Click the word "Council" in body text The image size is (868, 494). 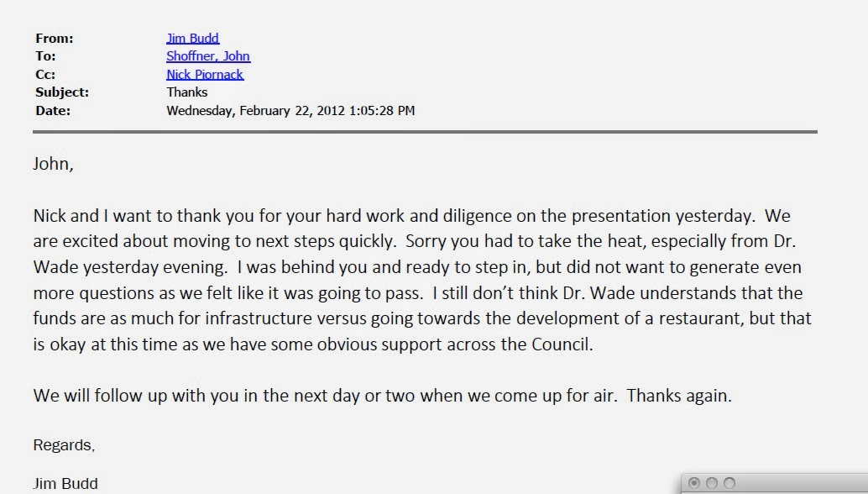(x=560, y=344)
